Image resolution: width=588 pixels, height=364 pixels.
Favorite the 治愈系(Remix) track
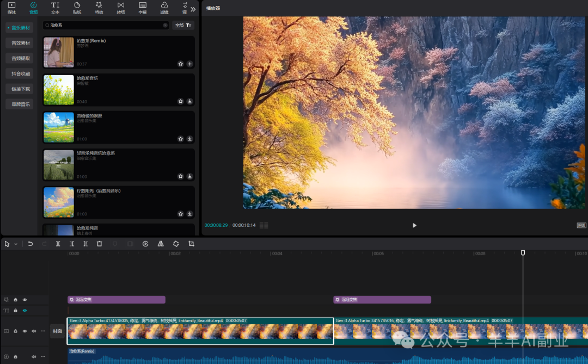(180, 64)
